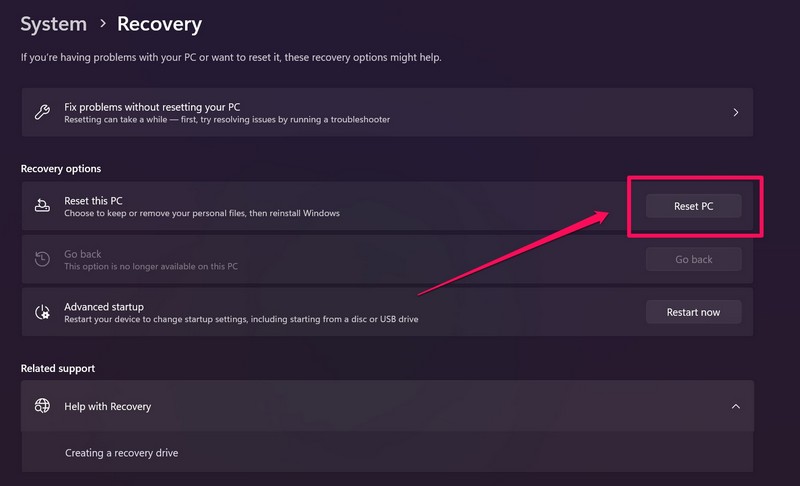Click the Go back row title

coord(83,254)
